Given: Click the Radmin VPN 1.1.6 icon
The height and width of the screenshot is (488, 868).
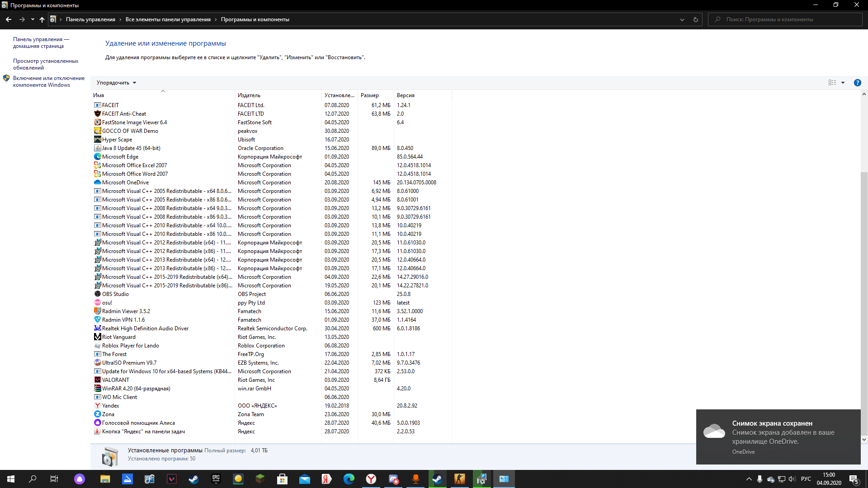Looking at the screenshot, I should (x=97, y=320).
